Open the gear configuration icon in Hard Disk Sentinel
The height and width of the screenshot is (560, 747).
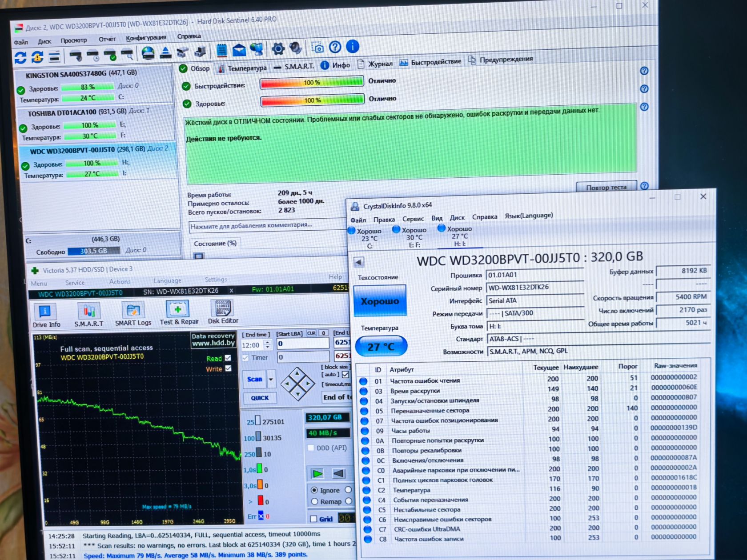(278, 48)
